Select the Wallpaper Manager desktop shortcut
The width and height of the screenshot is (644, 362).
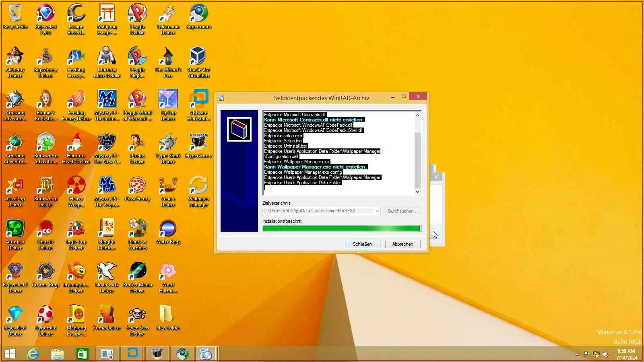tap(199, 191)
